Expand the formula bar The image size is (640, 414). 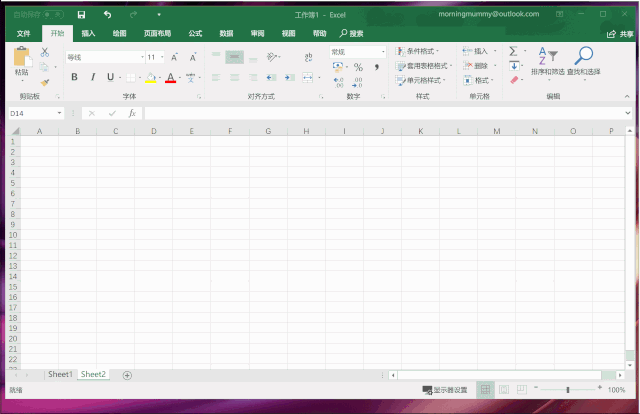(x=628, y=114)
